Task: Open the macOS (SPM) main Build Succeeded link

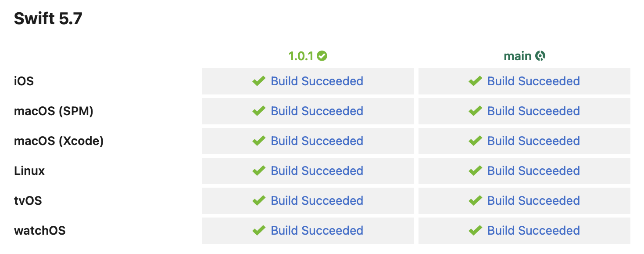Action: pyautogui.click(x=533, y=111)
